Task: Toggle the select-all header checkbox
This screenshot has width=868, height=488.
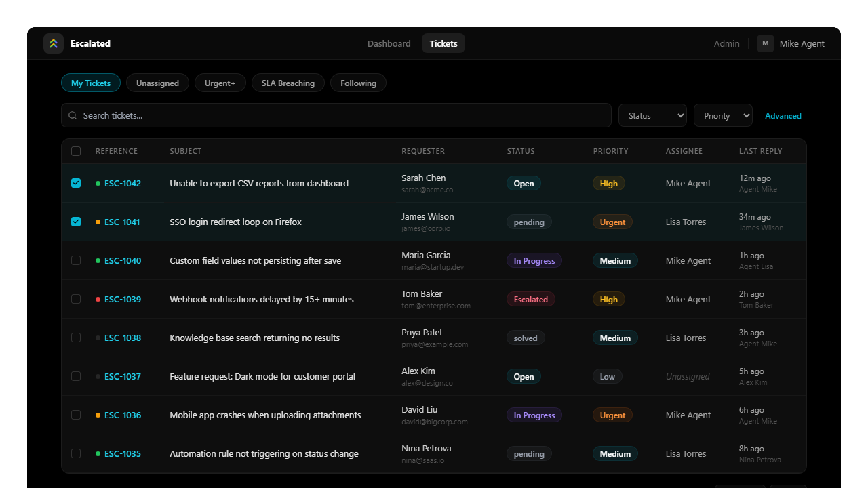Action: coord(76,151)
